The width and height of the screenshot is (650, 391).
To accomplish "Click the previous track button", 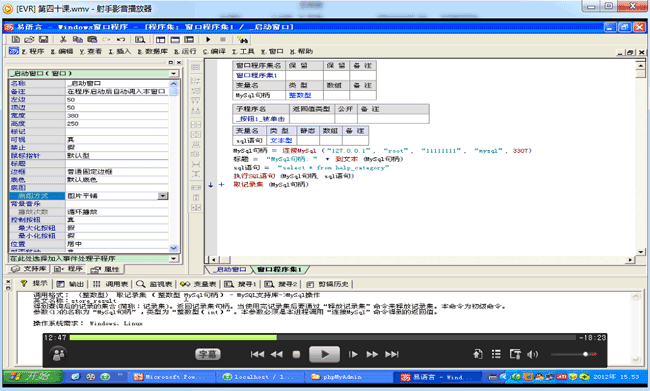I will (x=257, y=355).
